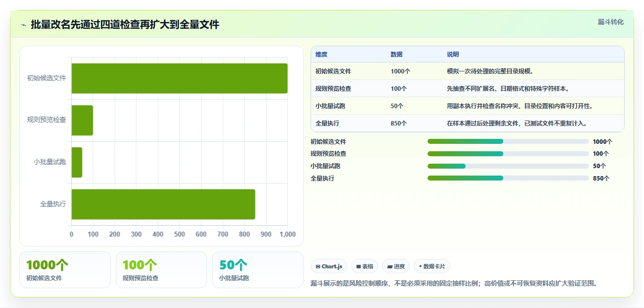
Task: Select the 数据卡片 chip
Action: tap(432, 266)
